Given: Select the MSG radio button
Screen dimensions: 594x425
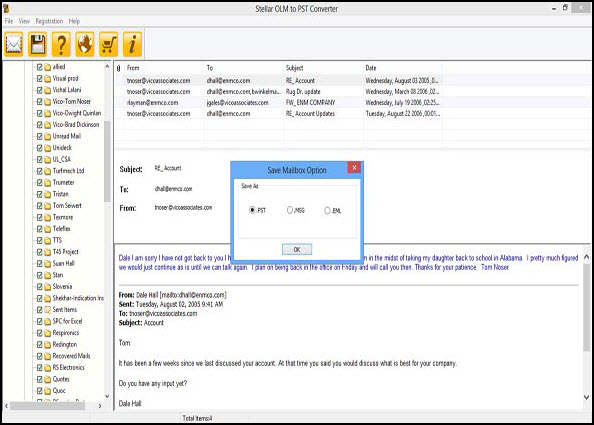Looking at the screenshot, I should (x=290, y=210).
